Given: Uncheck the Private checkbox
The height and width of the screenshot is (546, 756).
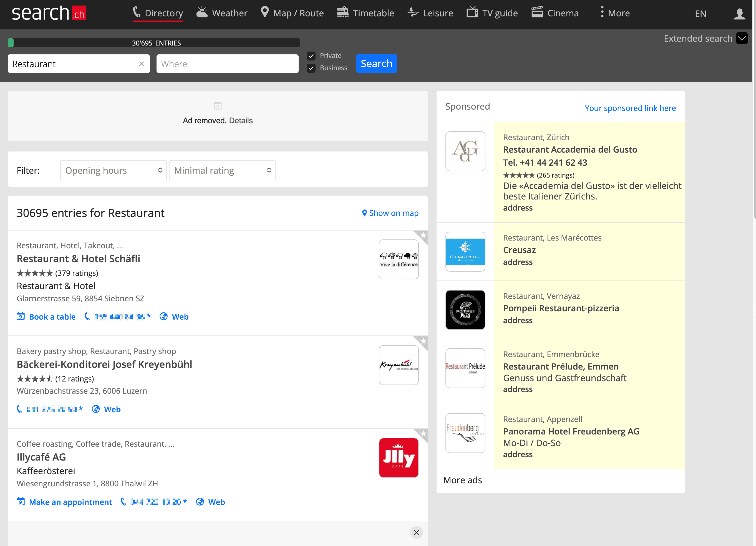Looking at the screenshot, I should coord(311,56).
